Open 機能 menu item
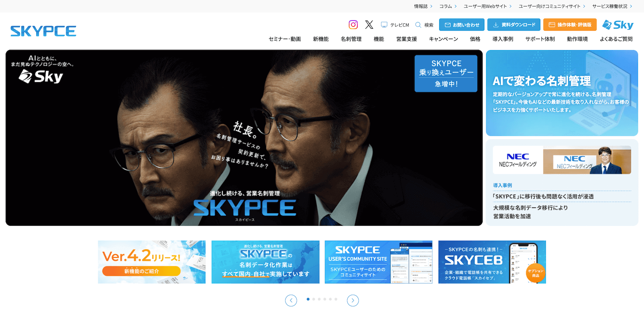 pos(379,39)
